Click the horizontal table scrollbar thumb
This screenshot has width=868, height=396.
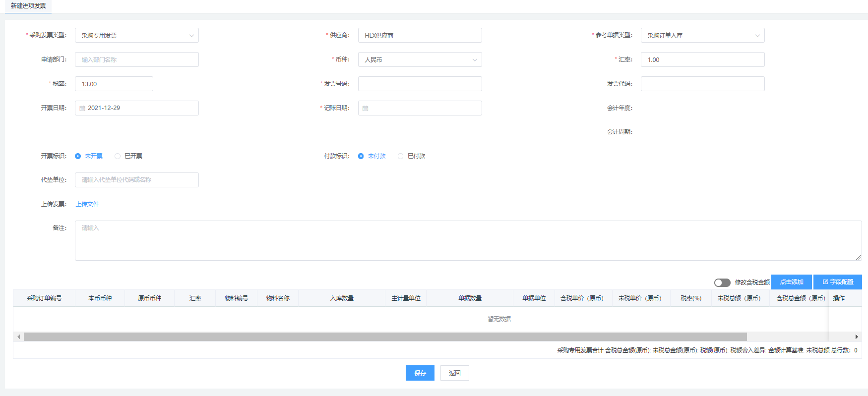coord(385,337)
